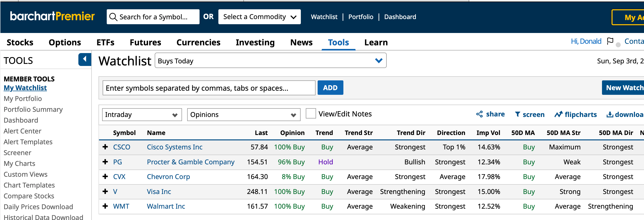Expand PG row plus icon
The height and width of the screenshot is (220, 644).
tap(105, 162)
